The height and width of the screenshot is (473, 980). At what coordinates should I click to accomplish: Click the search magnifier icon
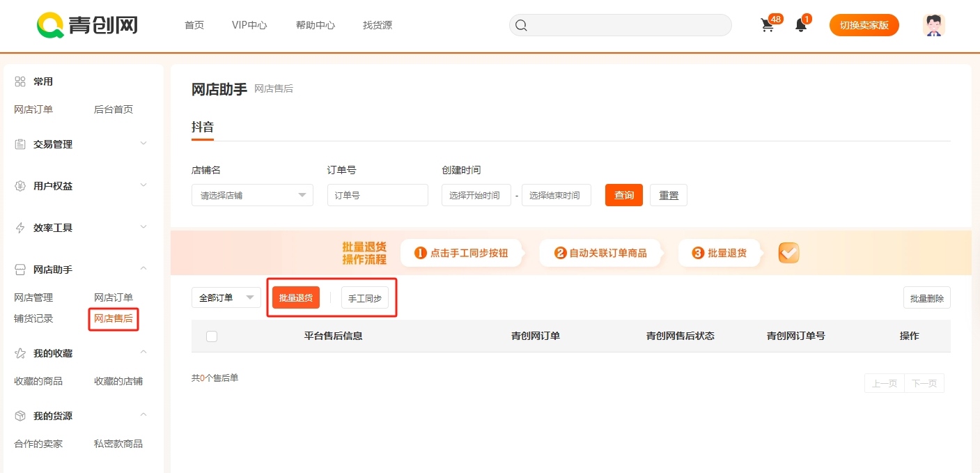pos(521,26)
